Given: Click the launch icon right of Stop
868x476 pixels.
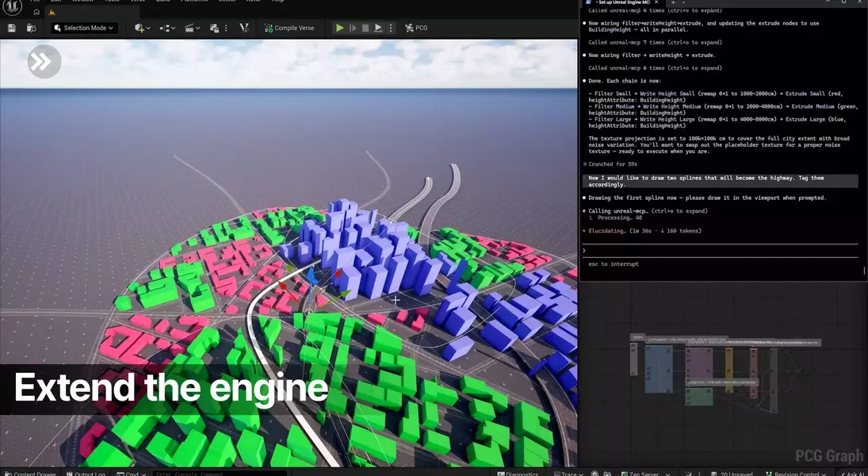Looking at the screenshot, I should point(378,28).
